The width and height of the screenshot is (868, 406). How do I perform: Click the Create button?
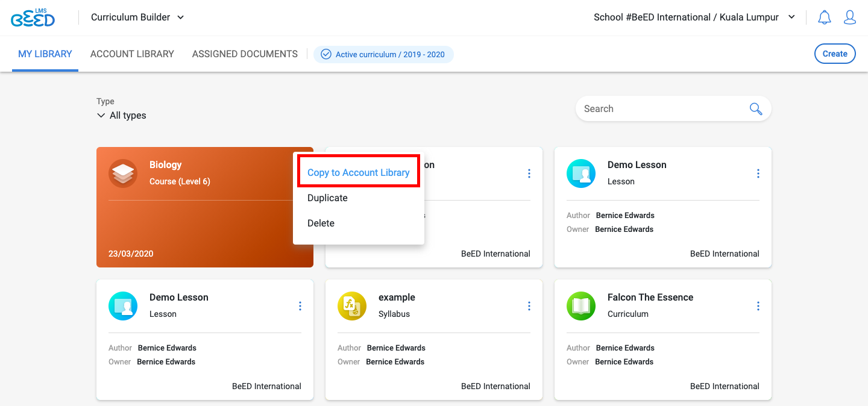click(835, 54)
